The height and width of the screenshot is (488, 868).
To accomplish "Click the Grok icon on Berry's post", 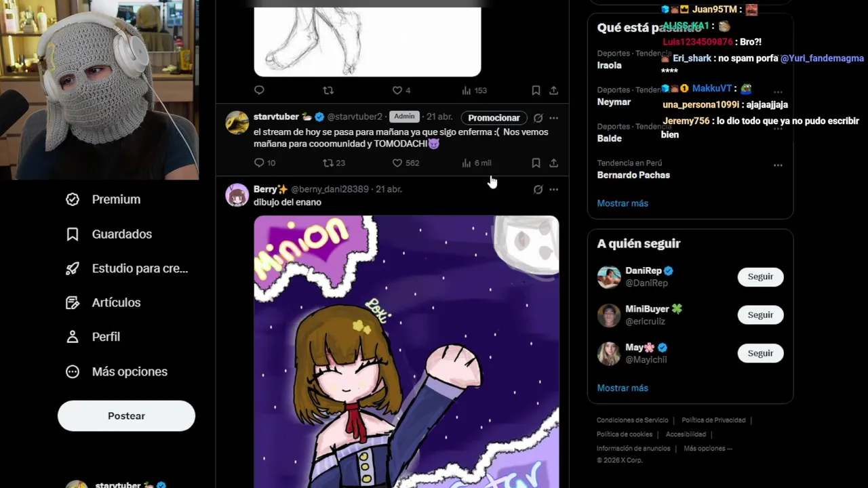I will click(538, 190).
